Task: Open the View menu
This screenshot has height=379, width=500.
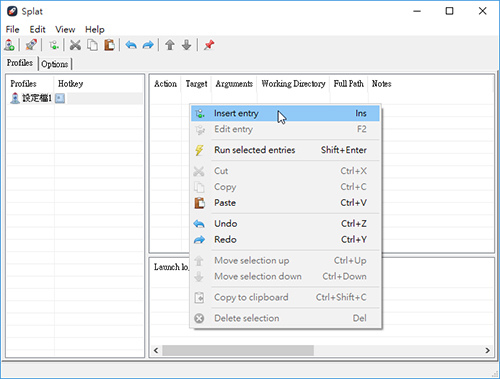Action: click(65, 29)
